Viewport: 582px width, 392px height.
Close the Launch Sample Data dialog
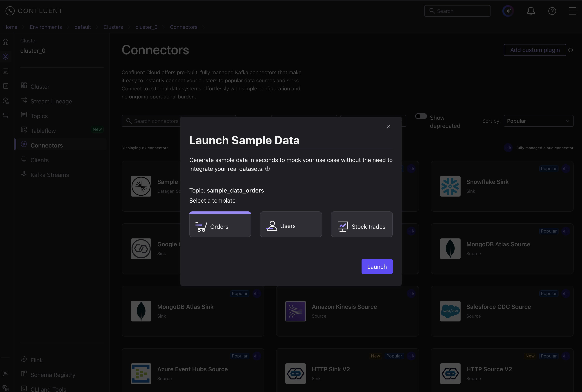pos(388,127)
